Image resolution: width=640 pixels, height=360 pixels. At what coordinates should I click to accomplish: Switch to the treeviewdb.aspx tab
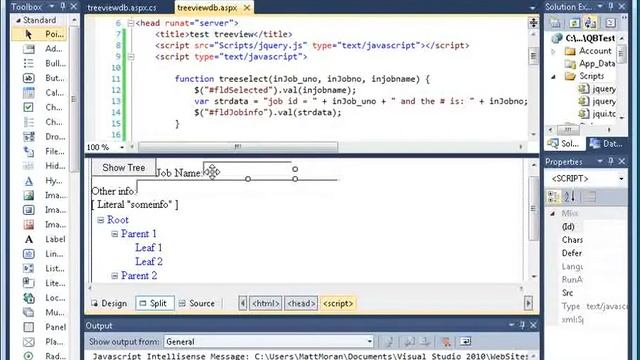(x=207, y=8)
